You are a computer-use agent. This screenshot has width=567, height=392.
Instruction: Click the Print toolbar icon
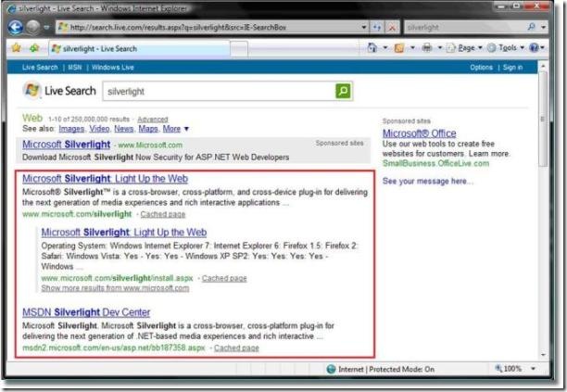coord(425,47)
